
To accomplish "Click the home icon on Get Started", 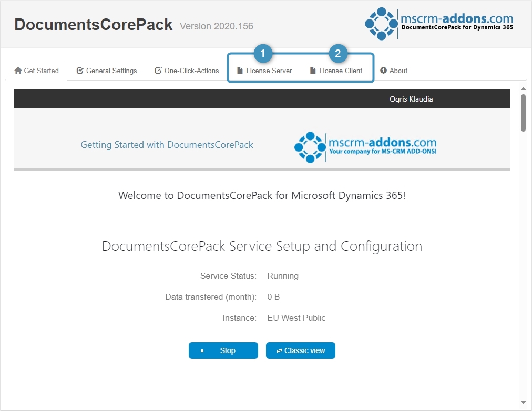I will point(18,71).
